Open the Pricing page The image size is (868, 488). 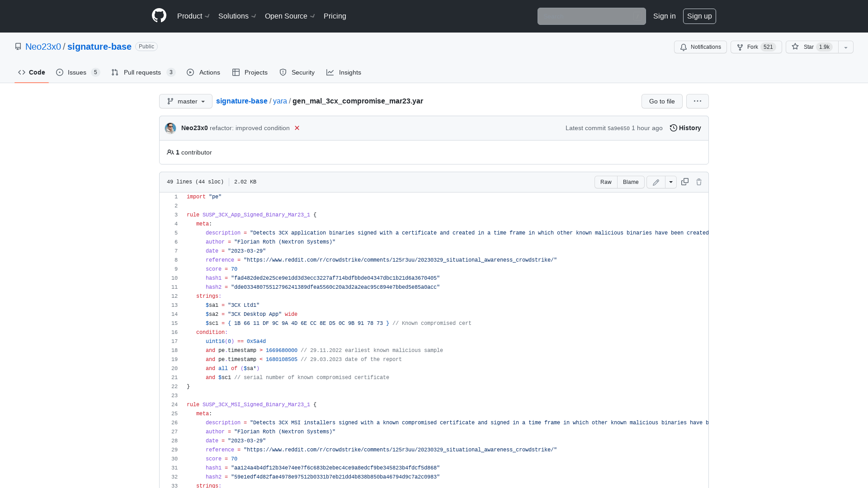[x=335, y=16]
